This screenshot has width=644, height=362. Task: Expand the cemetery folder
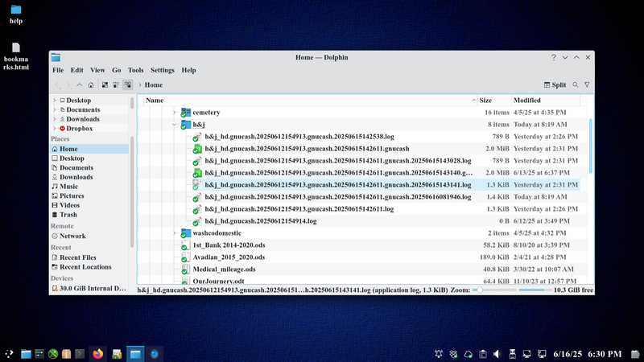click(175, 113)
